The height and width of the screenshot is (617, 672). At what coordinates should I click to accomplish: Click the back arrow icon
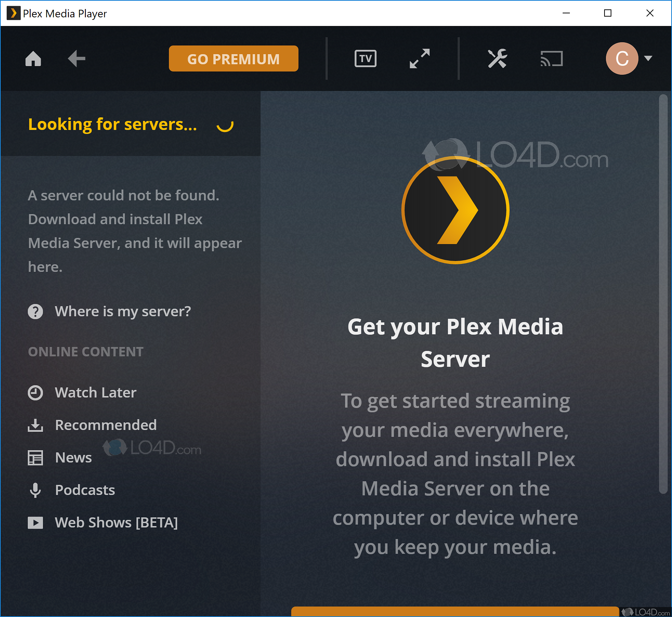point(77,58)
